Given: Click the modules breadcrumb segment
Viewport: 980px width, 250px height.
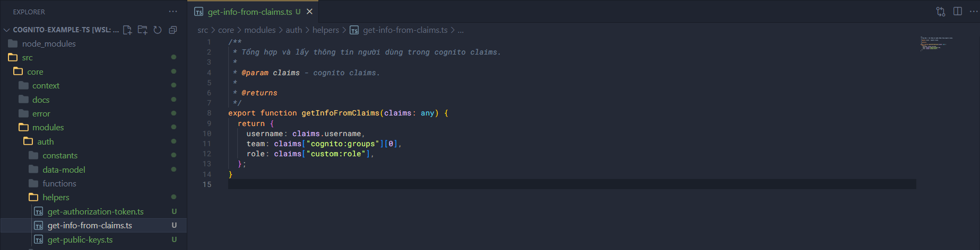Looking at the screenshot, I should pos(259,30).
